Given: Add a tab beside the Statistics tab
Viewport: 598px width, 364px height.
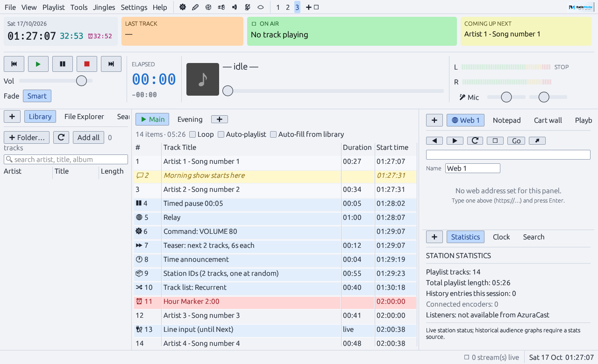Looking at the screenshot, I should click(434, 237).
